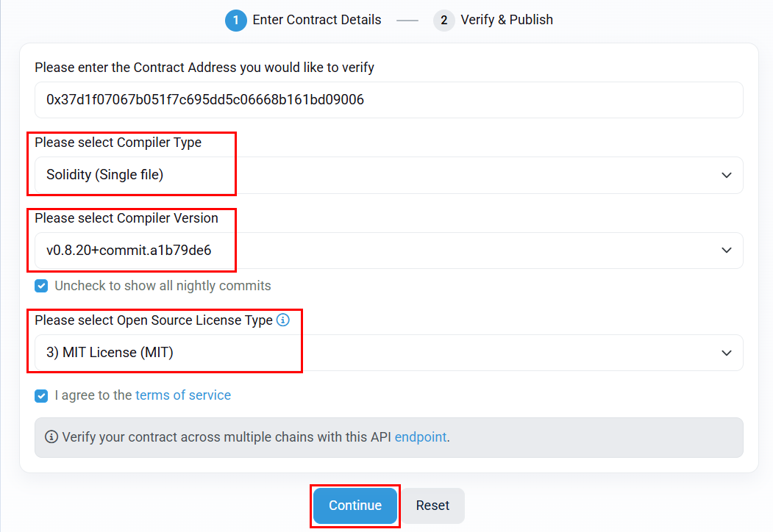
Task: Click the license type info icon
Action: click(283, 320)
